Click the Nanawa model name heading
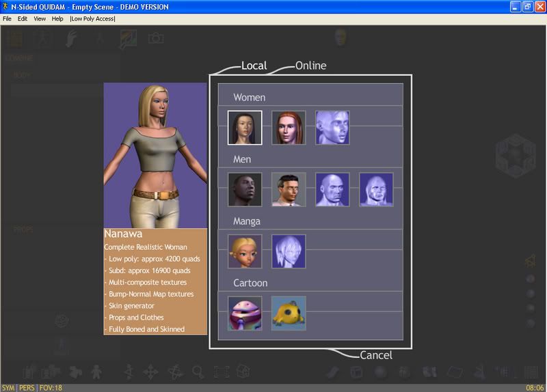Screen dimensions: 547x392 123,234
